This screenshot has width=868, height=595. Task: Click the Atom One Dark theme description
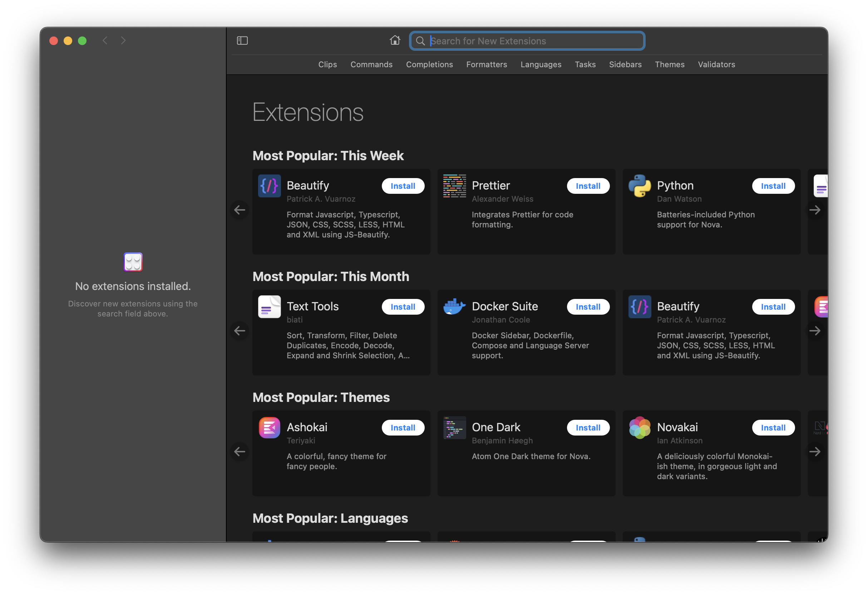(x=531, y=456)
